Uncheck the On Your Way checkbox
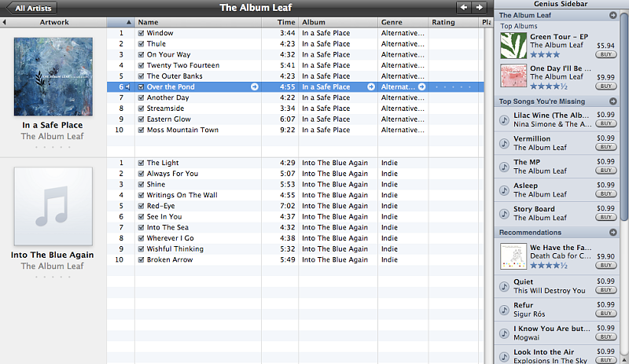 pyautogui.click(x=141, y=55)
